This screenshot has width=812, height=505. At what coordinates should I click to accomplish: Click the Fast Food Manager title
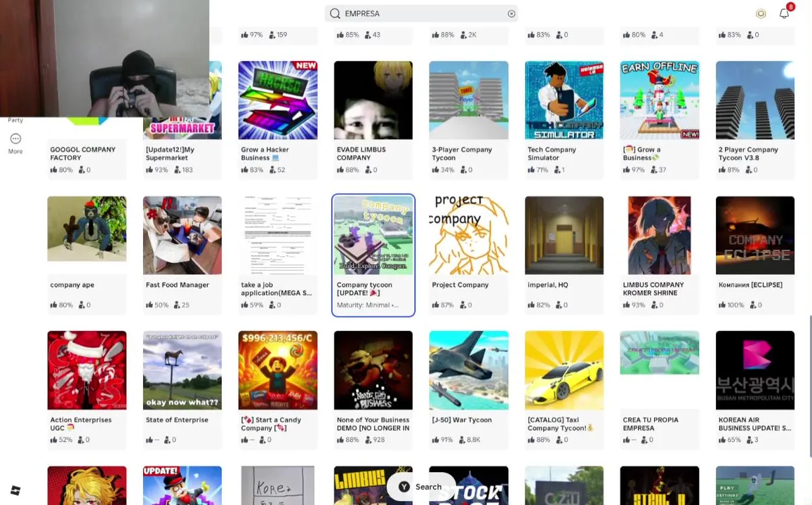click(x=177, y=285)
